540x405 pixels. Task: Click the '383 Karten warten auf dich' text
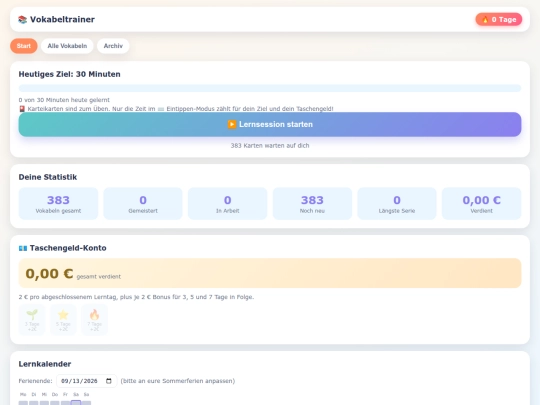(270, 146)
